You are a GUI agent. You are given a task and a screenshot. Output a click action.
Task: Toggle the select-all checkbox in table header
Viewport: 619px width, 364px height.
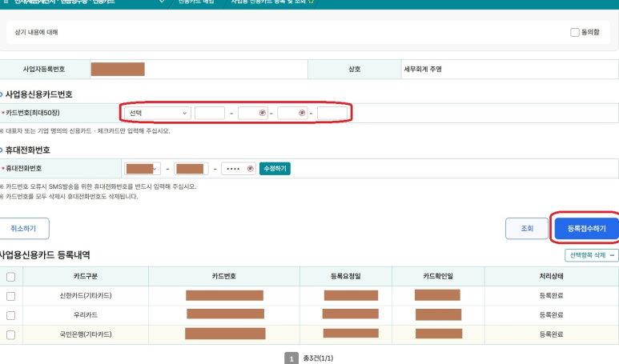[x=11, y=277]
